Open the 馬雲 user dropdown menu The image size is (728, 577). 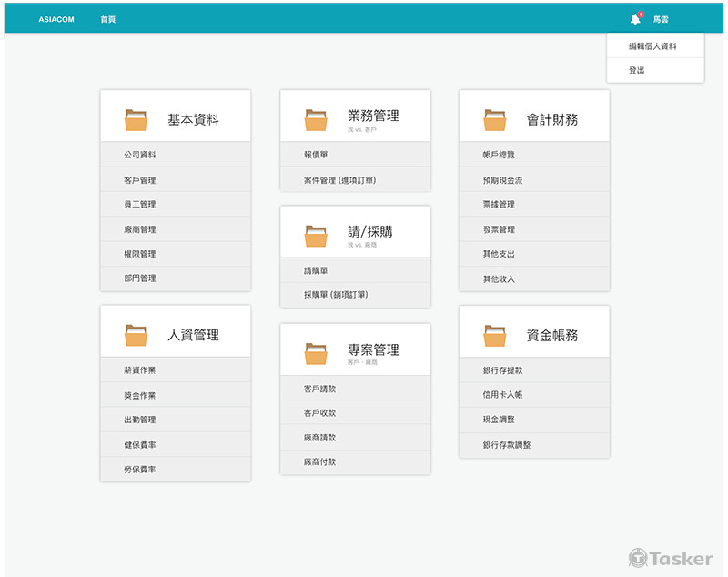tap(662, 19)
